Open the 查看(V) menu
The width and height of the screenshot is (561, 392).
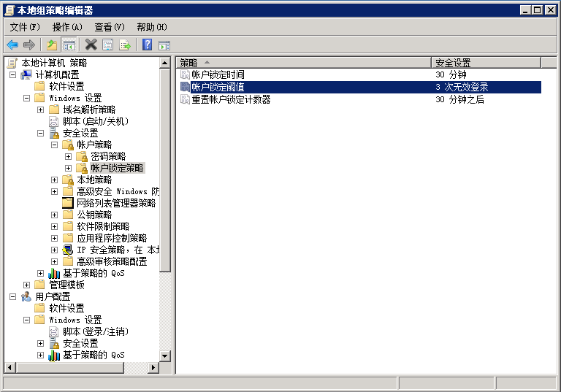110,27
